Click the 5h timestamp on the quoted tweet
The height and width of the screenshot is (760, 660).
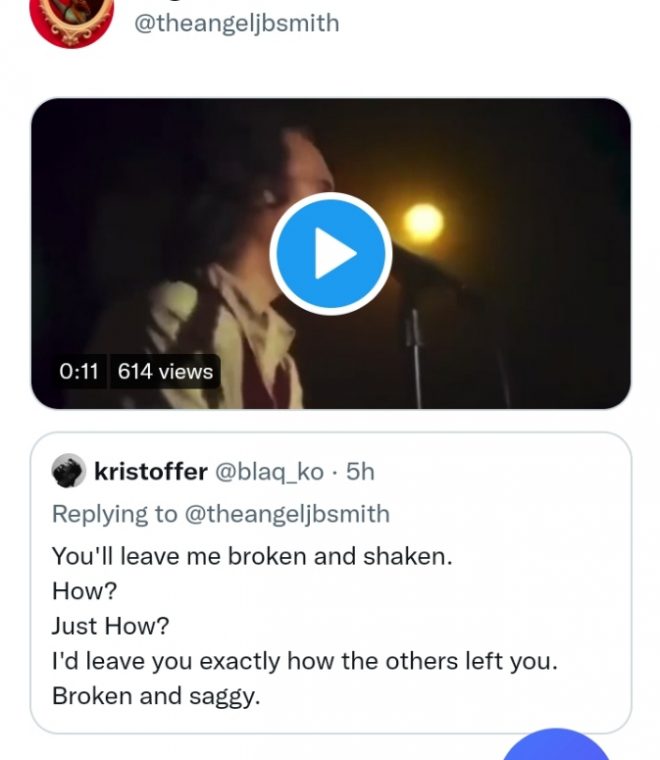(x=360, y=471)
